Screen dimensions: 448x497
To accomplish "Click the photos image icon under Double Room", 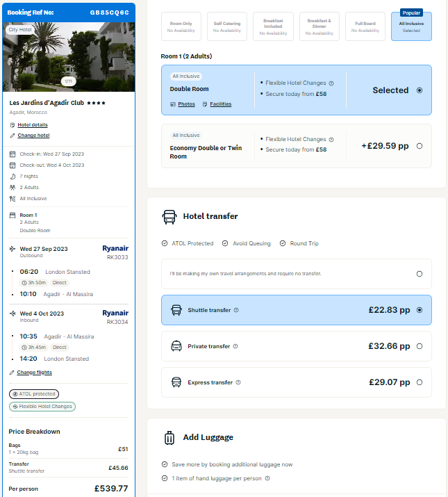I will pos(173,104).
